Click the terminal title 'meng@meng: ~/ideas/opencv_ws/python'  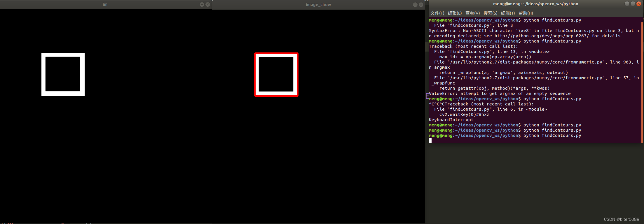pyautogui.click(x=535, y=4)
